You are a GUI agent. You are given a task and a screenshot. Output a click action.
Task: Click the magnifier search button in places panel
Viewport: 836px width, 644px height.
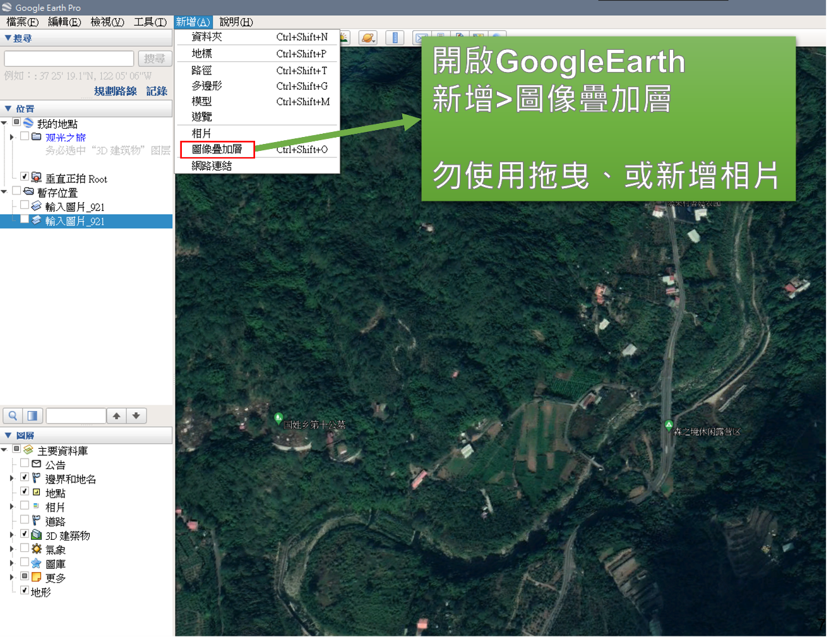(x=13, y=415)
